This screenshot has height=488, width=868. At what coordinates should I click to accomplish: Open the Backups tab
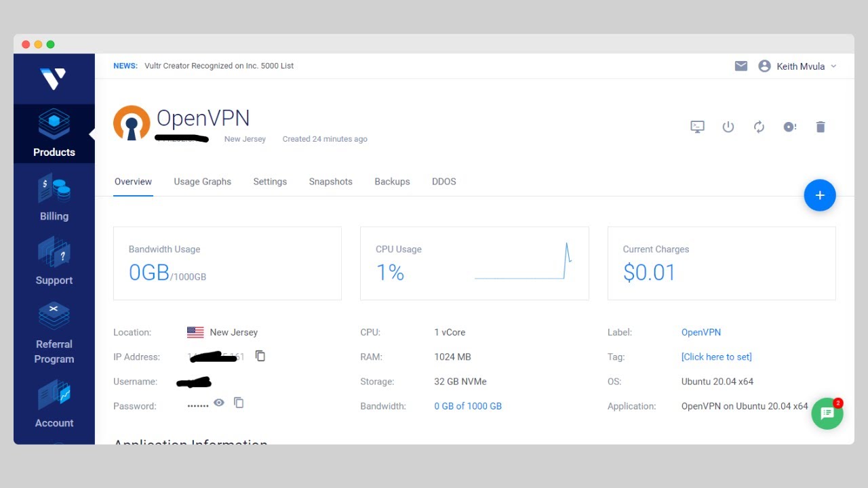[x=392, y=182]
